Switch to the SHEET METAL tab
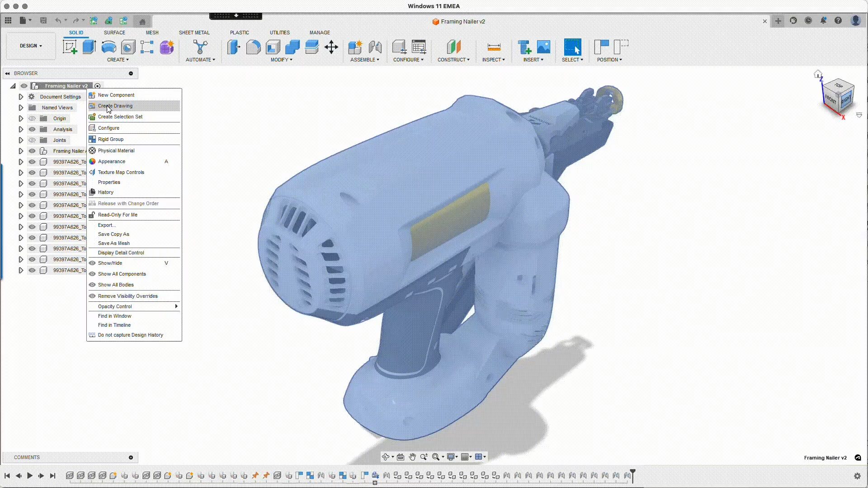This screenshot has width=868, height=488. (194, 32)
